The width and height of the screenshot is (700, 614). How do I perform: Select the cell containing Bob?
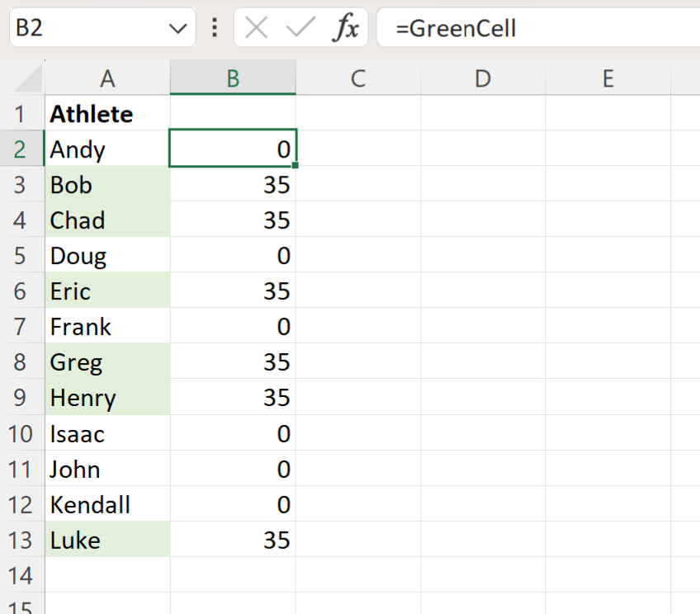pyautogui.click(x=107, y=185)
